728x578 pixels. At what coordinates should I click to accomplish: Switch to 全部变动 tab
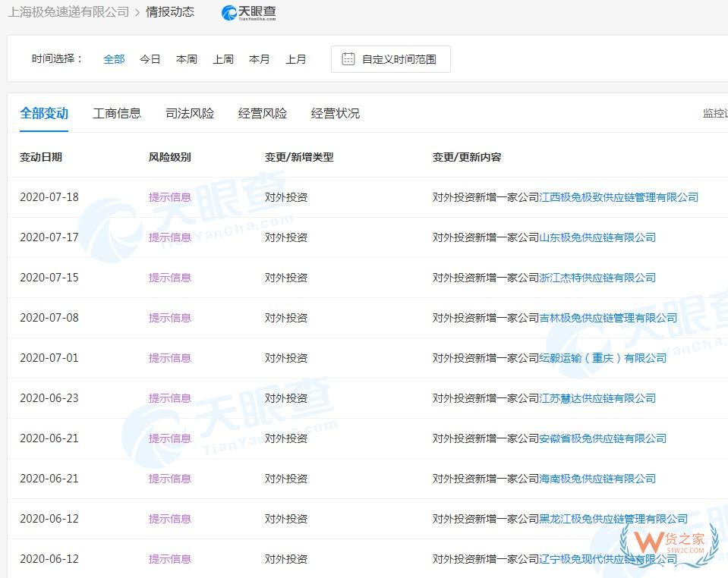(x=44, y=113)
